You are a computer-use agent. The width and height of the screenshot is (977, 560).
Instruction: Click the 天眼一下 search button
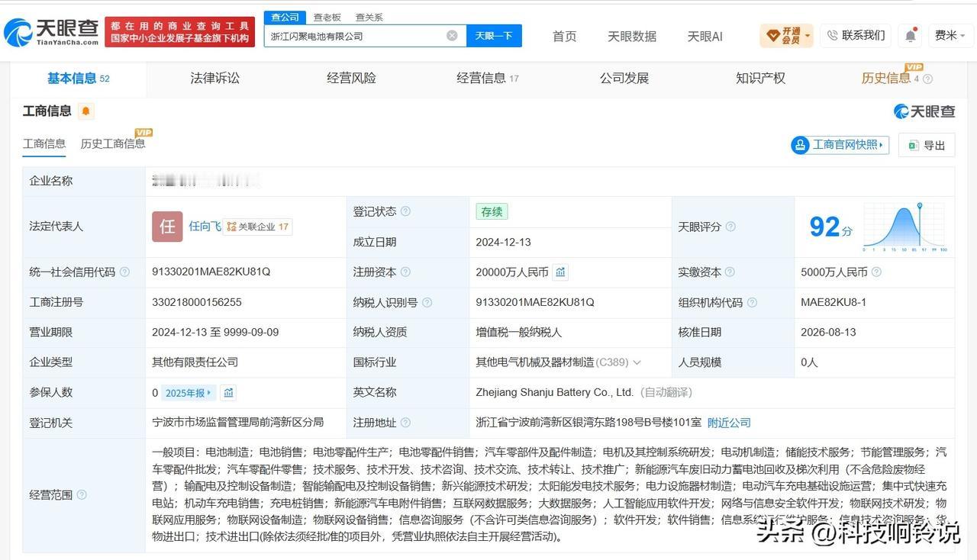point(494,36)
